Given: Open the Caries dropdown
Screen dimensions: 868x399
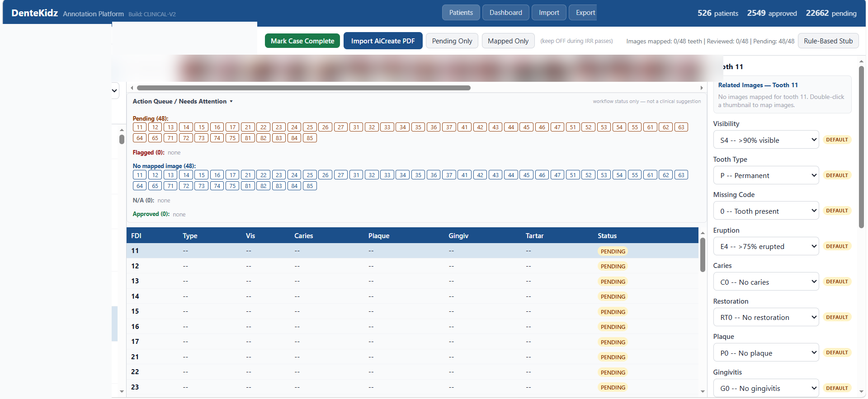Looking at the screenshot, I should click(766, 282).
